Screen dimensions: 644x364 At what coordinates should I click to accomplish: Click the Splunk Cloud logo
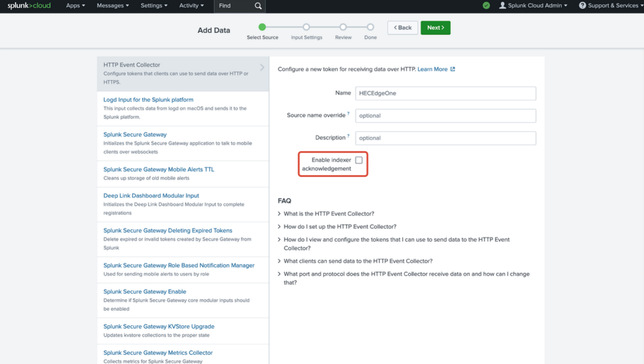[x=29, y=6]
